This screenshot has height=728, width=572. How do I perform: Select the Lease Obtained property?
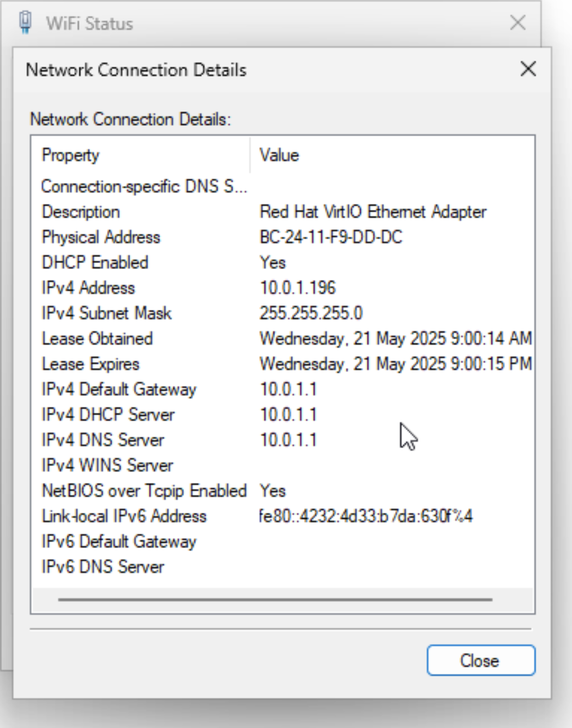[97, 339]
